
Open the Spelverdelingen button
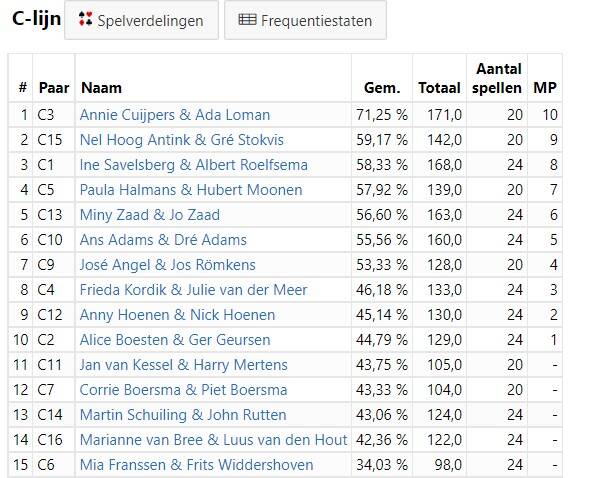pos(141,20)
